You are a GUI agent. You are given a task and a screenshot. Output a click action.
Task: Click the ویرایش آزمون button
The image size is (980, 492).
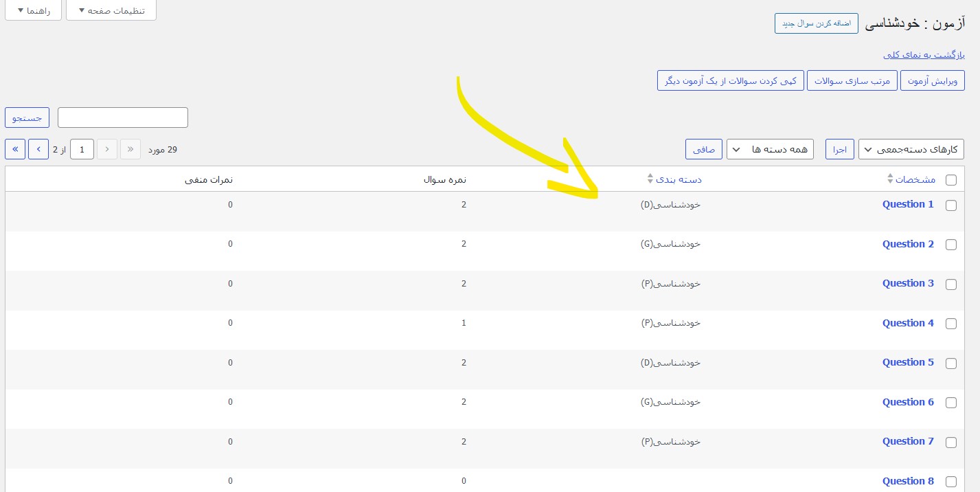tap(932, 80)
